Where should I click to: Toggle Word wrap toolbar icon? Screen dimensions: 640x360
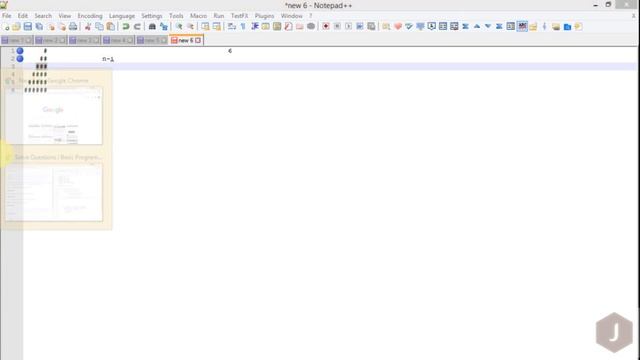232,27
